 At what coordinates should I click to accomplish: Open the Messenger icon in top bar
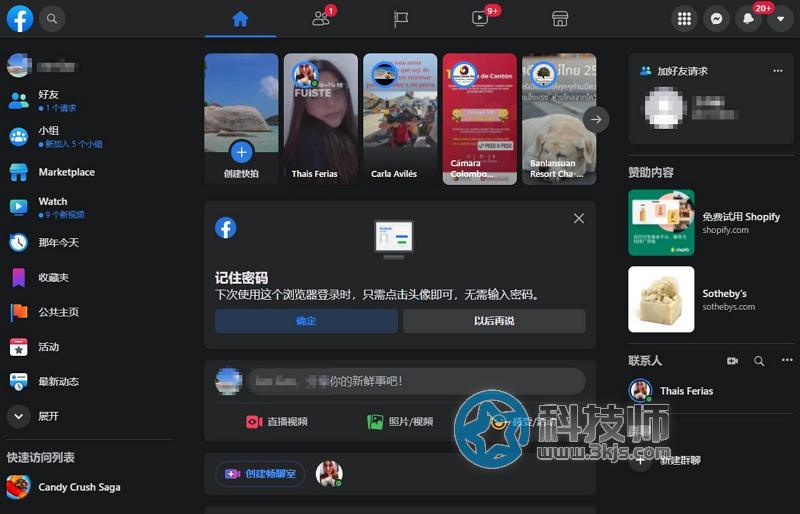716,18
